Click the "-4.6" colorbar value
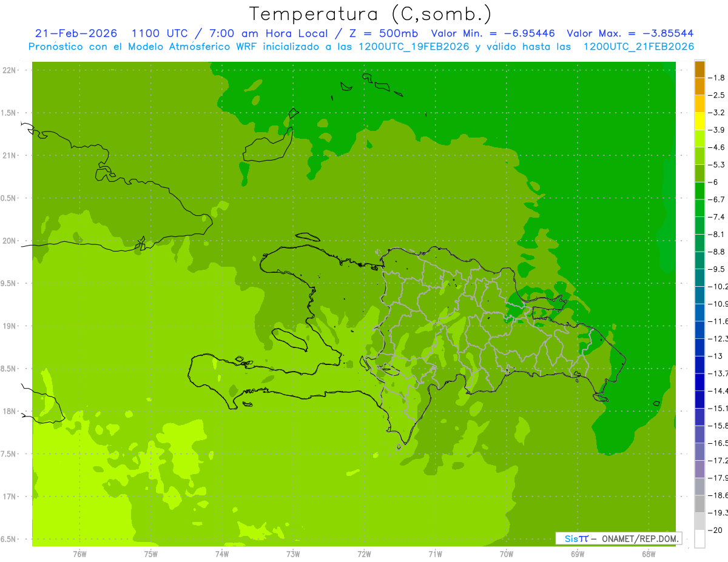Screen dimensions: 728x562 click(x=716, y=147)
